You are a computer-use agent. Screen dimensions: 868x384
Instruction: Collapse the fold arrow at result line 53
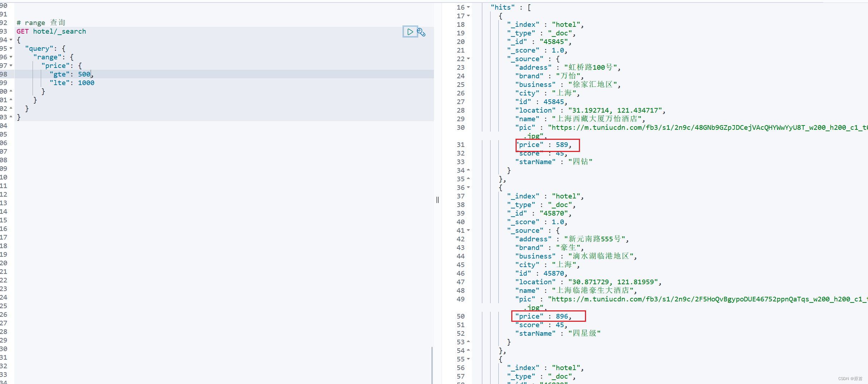pos(468,342)
